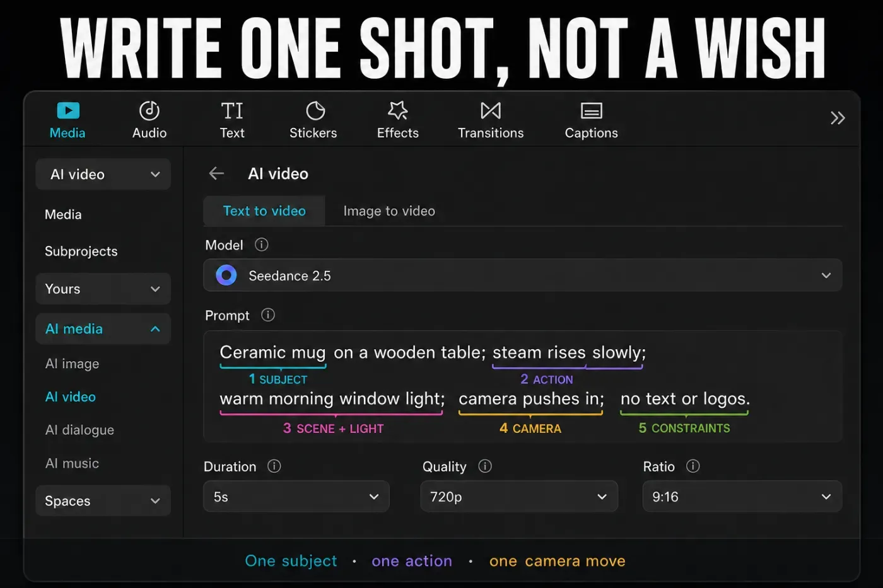Click the 'camera pushes in;' prompt text

click(531, 399)
